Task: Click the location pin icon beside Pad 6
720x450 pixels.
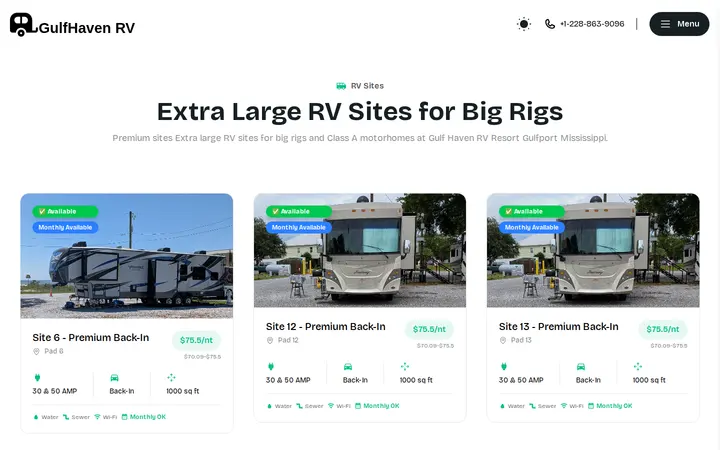Action: [x=36, y=351]
